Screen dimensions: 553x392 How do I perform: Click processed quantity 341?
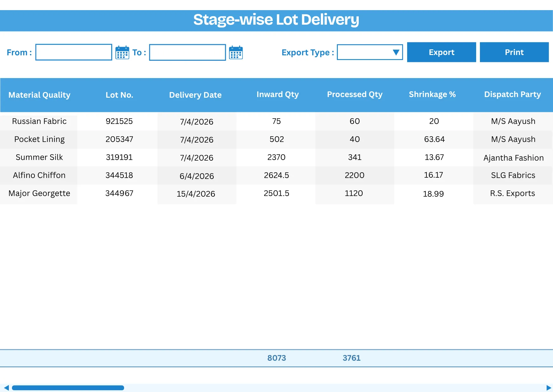point(355,157)
